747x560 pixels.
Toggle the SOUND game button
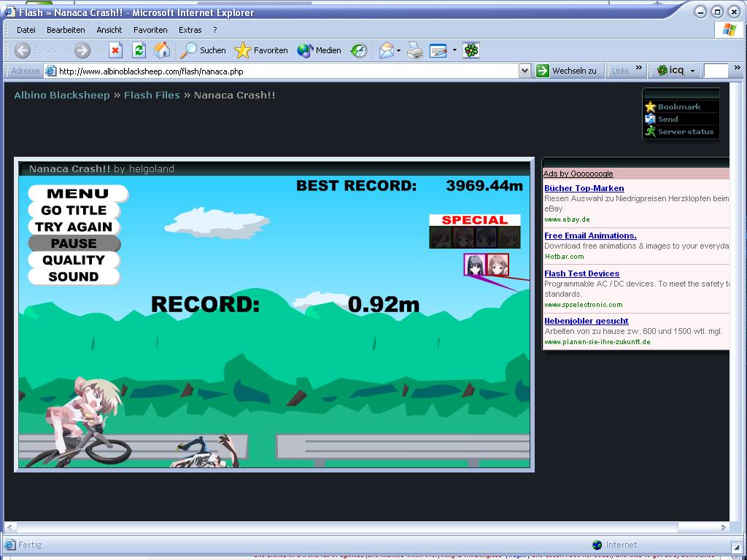coord(74,276)
